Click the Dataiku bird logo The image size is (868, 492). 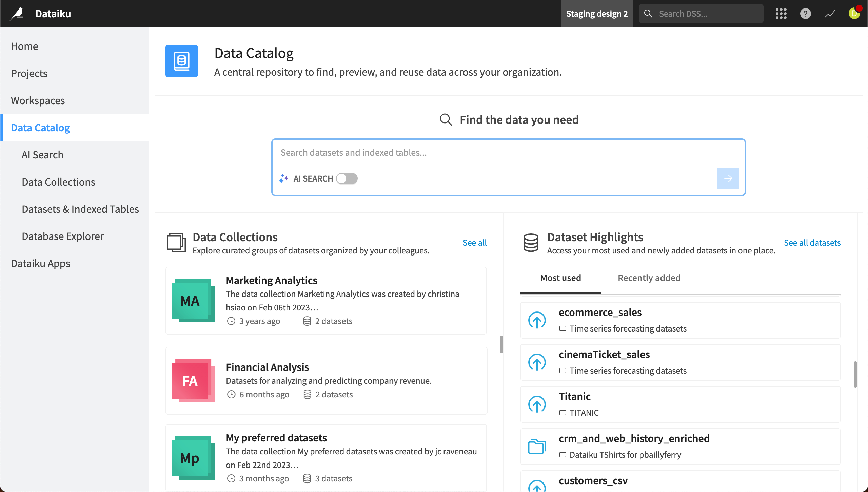click(x=17, y=13)
